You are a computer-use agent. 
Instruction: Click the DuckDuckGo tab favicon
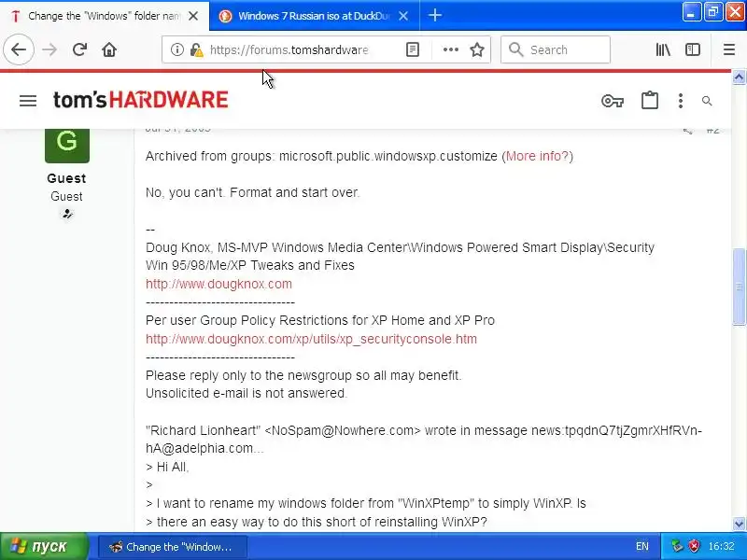click(225, 16)
